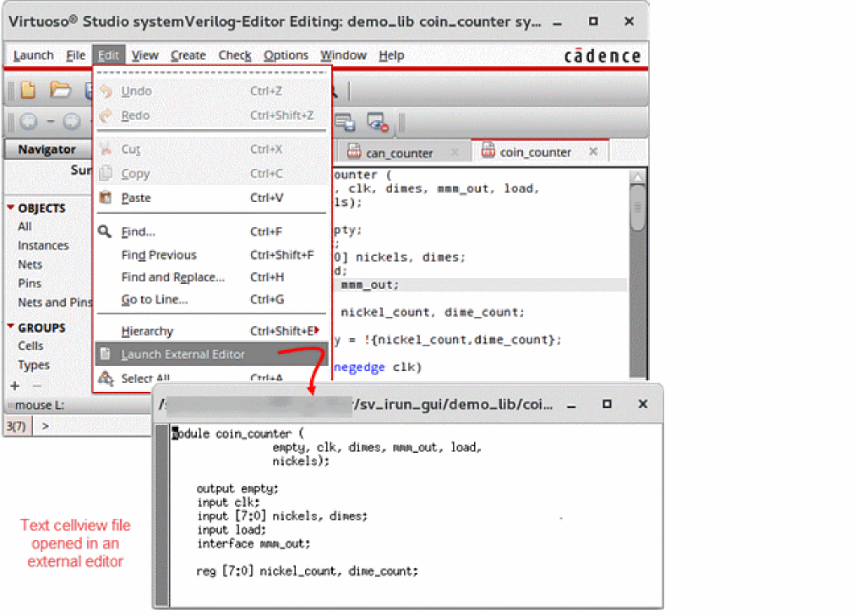856x616 pixels.
Task: Click the highlighted mmm_out line in editor
Action: click(x=481, y=285)
